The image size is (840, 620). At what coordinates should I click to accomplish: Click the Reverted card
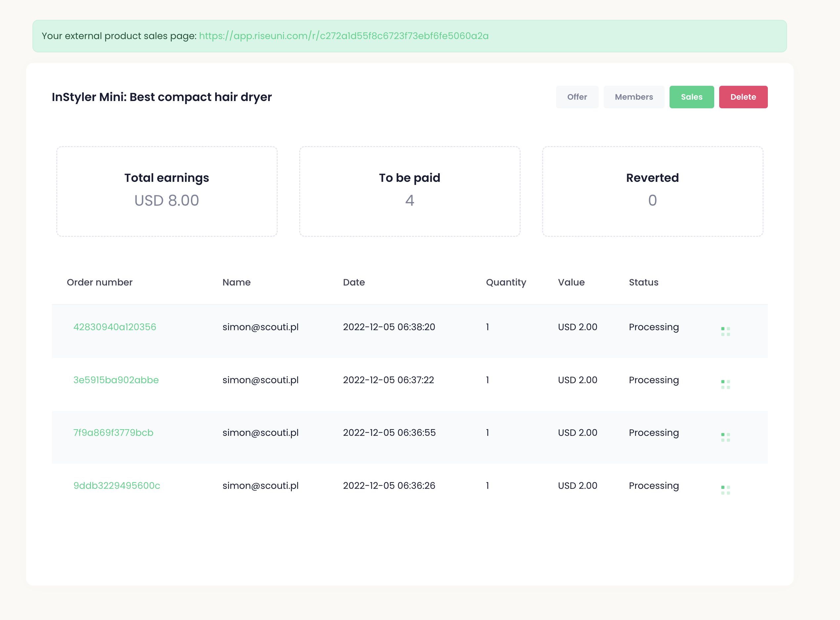(x=652, y=191)
